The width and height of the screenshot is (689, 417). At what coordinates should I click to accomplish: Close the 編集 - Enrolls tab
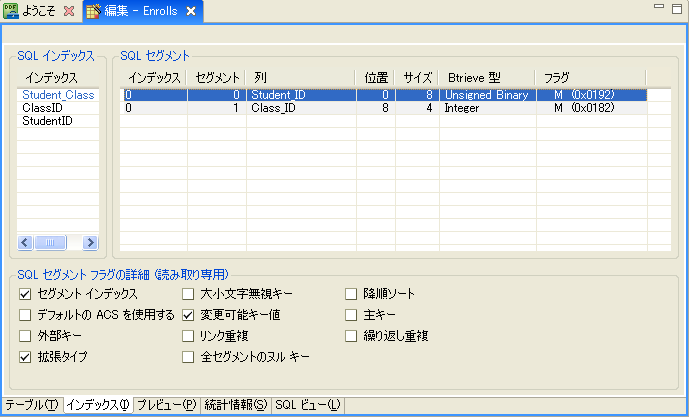190,11
